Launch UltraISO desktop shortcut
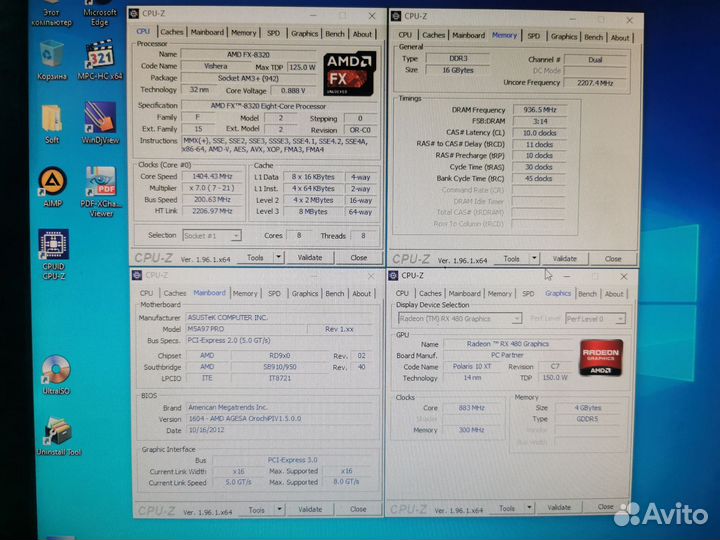 56,375
